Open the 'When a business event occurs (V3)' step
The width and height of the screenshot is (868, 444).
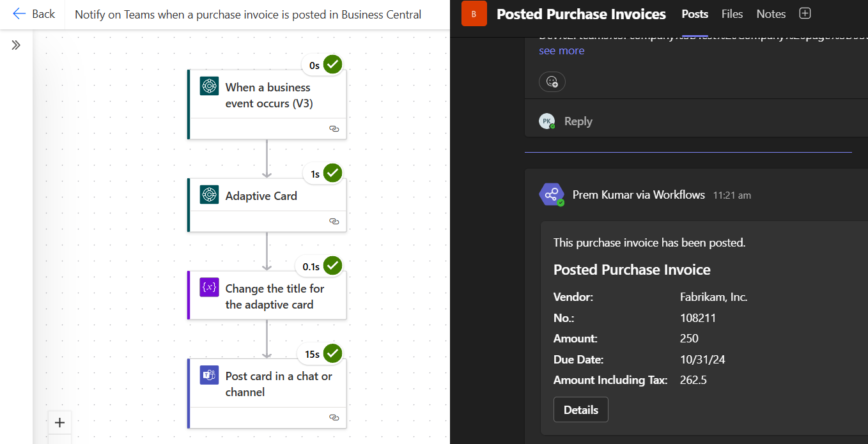pyautogui.click(x=267, y=104)
